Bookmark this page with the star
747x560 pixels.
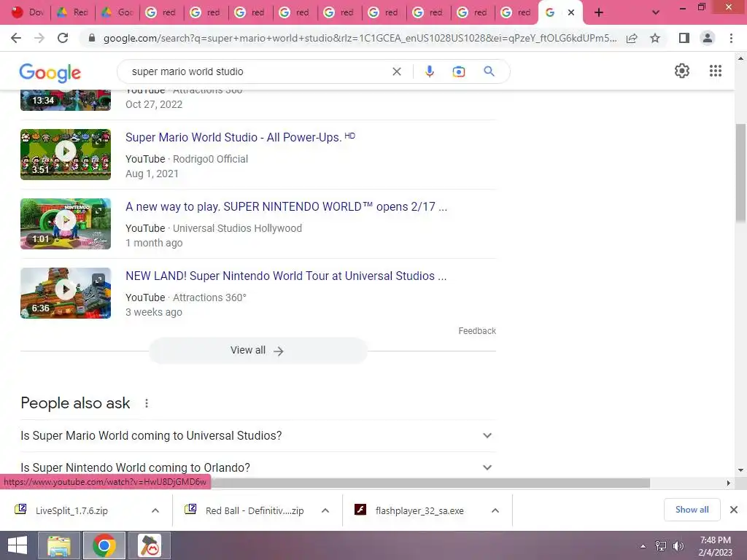[x=655, y=38]
